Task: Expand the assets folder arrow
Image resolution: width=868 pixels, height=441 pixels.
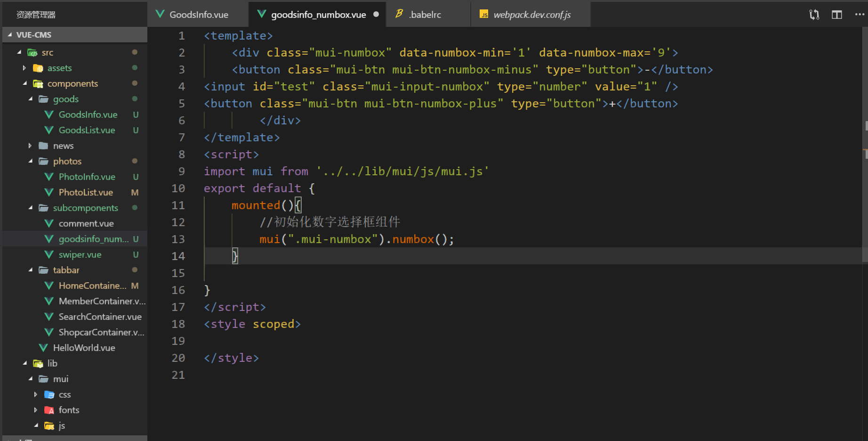Action: point(24,68)
